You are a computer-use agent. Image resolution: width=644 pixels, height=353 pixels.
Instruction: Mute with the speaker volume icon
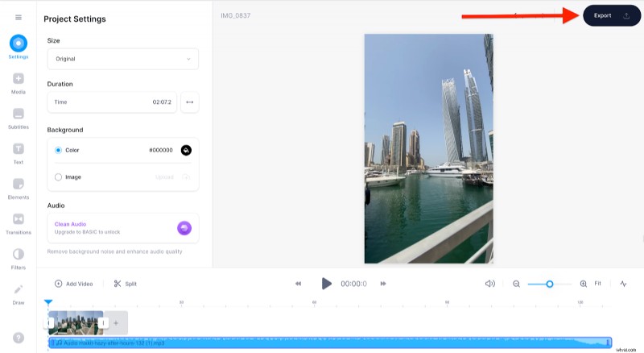[x=490, y=284]
